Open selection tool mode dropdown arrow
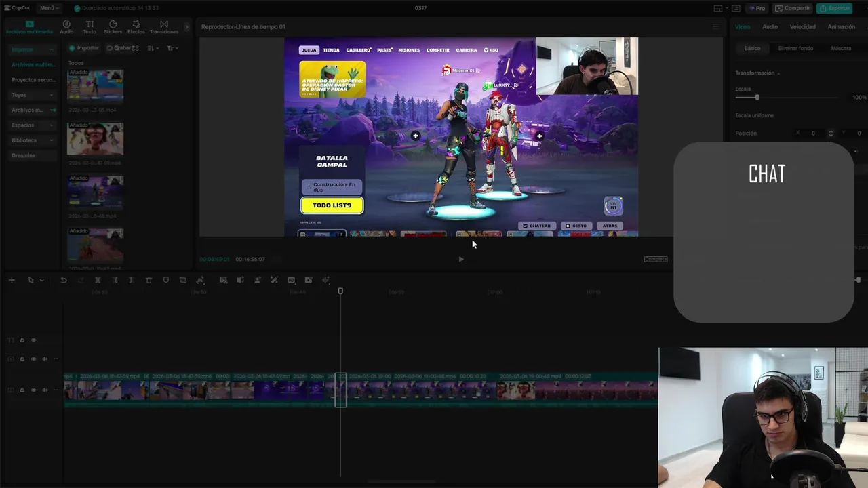868x488 pixels. pos(41,280)
